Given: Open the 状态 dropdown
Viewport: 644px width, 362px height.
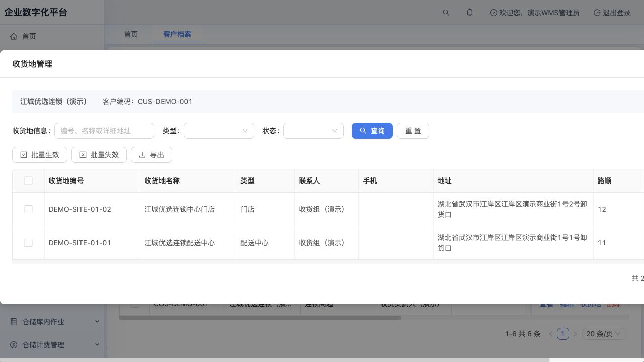Looking at the screenshot, I should tap(313, 131).
